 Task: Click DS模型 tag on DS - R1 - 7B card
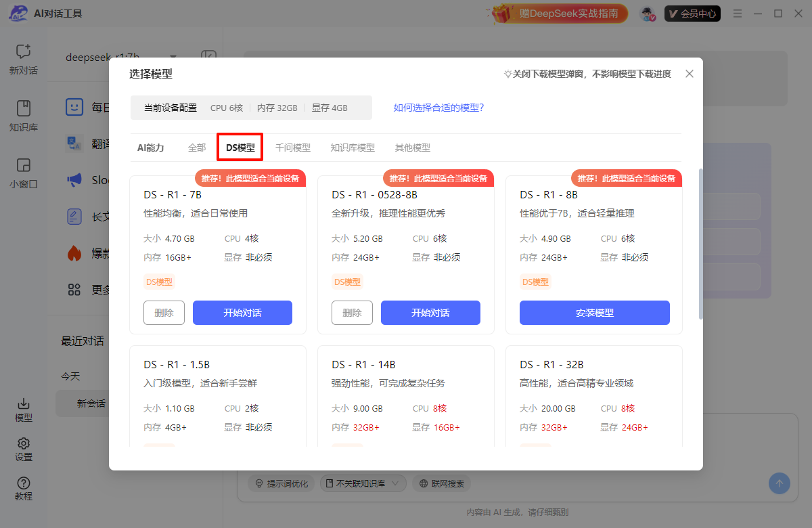coord(159,282)
